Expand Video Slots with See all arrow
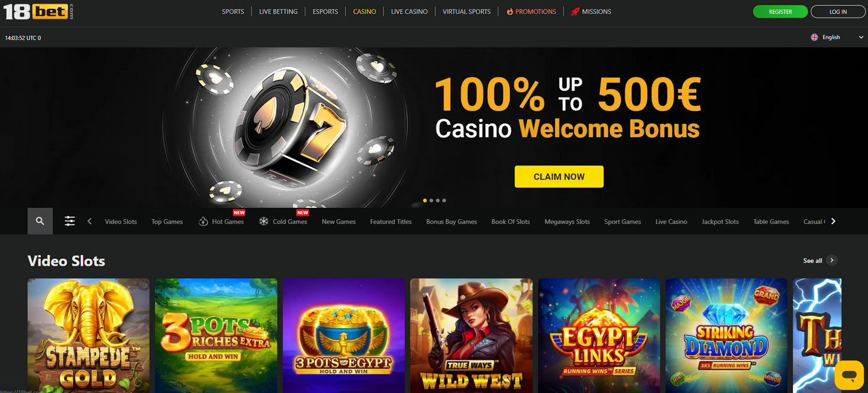 coord(832,260)
